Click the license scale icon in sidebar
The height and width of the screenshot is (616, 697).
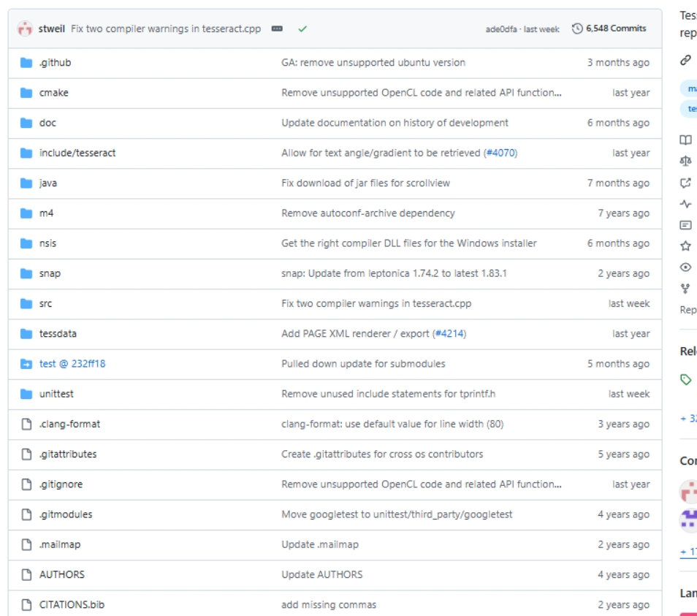[x=685, y=161]
